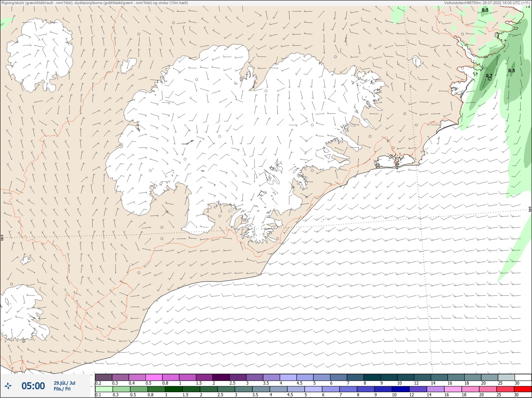Click the 0.4 label in upper legend row
Image resolution: width=532 pixels, height=398 pixels.
tap(132, 383)
